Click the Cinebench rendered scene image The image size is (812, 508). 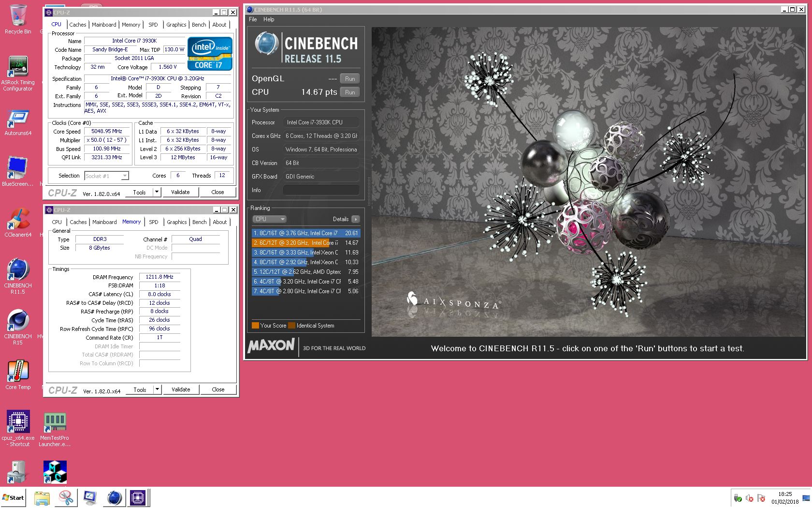coord(588,182)
